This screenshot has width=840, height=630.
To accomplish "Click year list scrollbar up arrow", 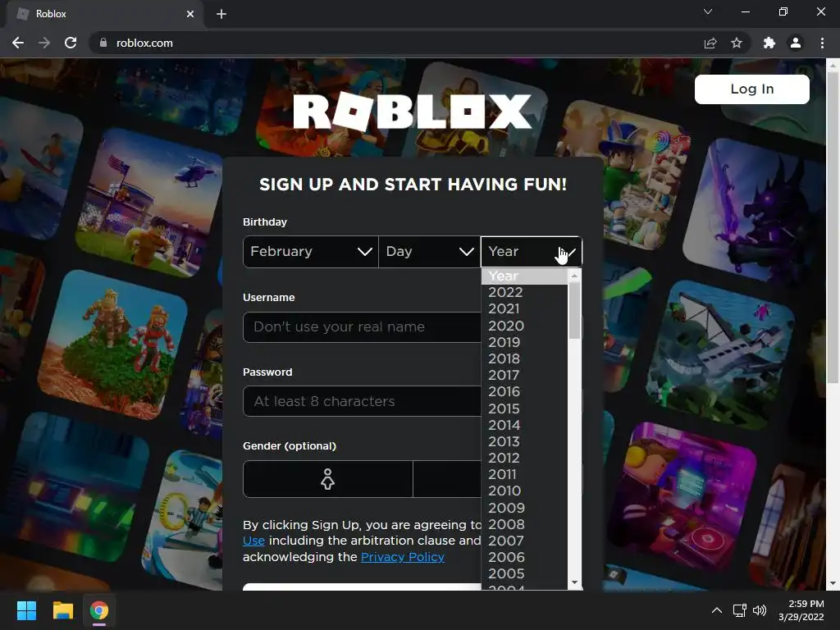I will 575,276.
